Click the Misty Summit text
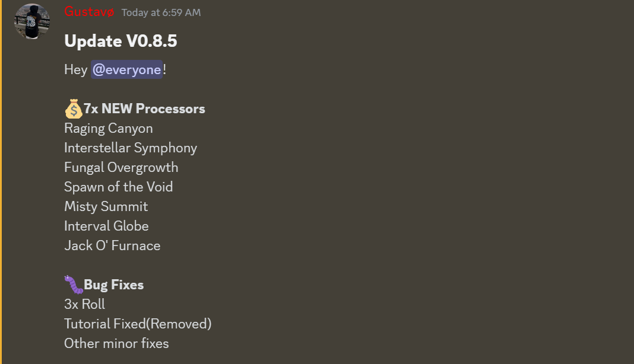 coord(106,206)
